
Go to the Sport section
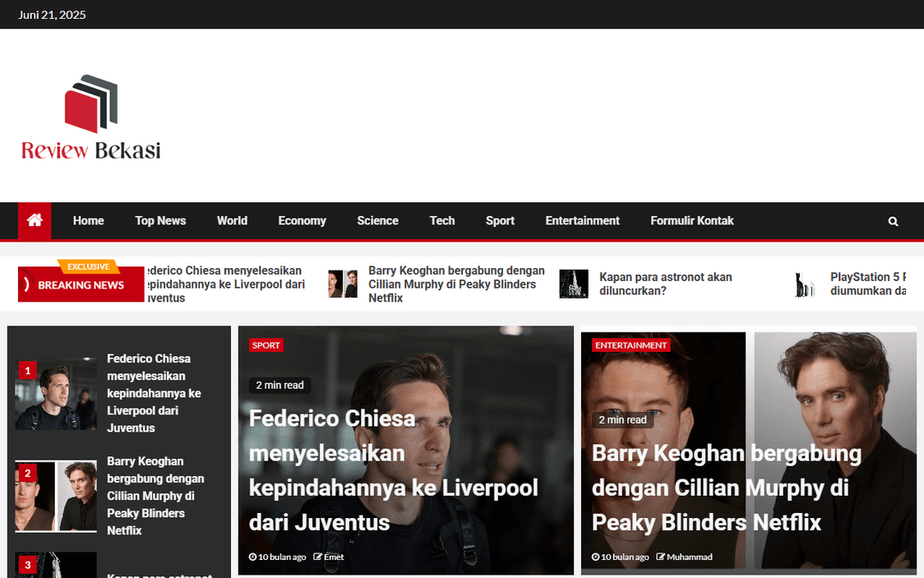[500, 221]
